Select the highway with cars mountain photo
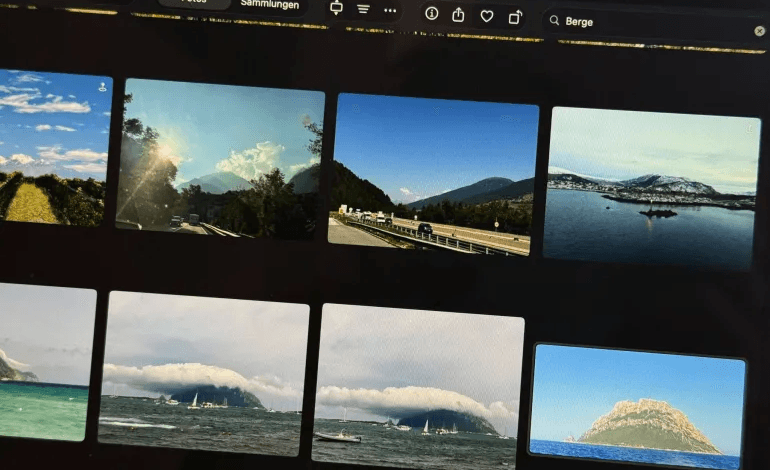770x470 pixels. pos(434,176)
